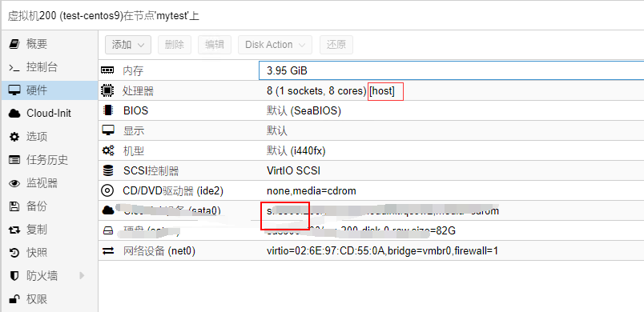The width and height of the screenshot is (644, 312).
Task: Click the disk value ending size=82G
Action: (361, 231)
